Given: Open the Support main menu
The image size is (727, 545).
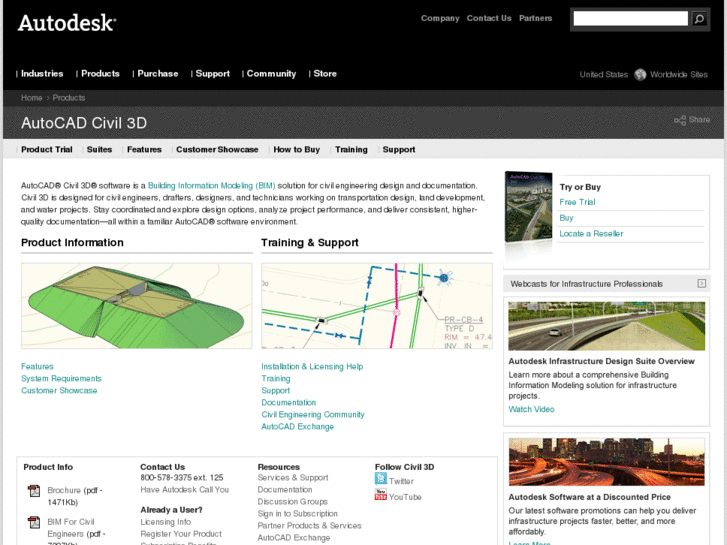Looking at the screenshot, I should [212, 74].
